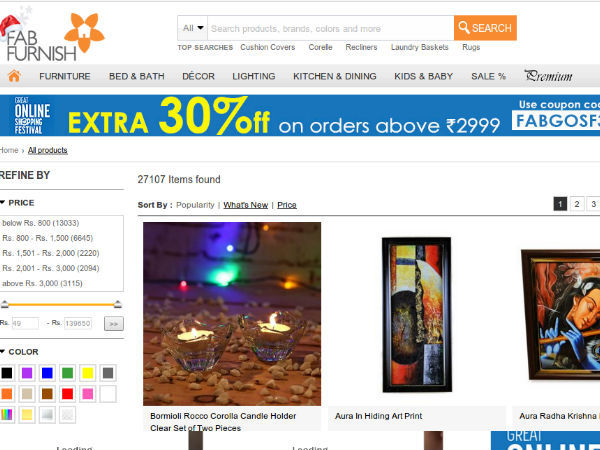
Task: Apply the price range with the arrow button
Action: (x=114, y=324)
